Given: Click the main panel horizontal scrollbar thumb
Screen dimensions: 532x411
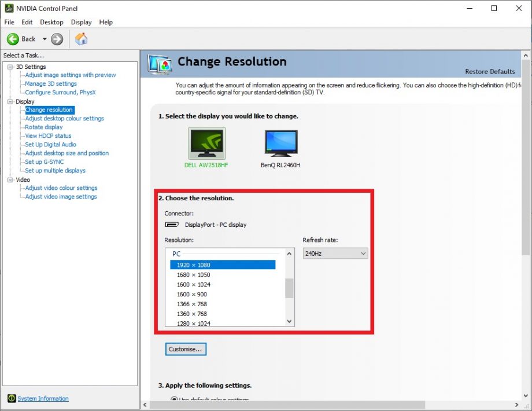Looking at the screenshot, I should click(x=287, y=405).
